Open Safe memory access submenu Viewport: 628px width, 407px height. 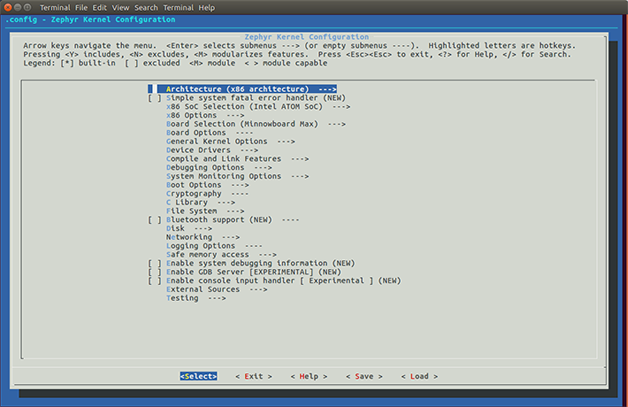point(221,255)
